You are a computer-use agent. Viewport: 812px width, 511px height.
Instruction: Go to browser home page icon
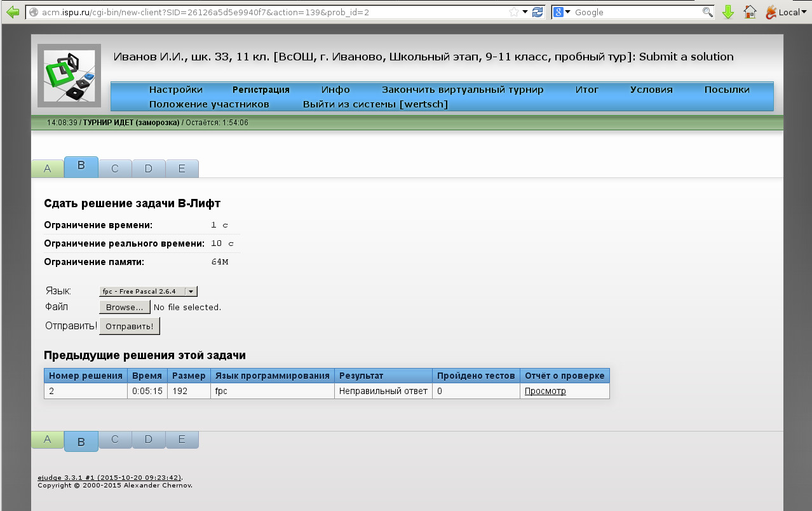pyautogui.click(x=750, y=12)
